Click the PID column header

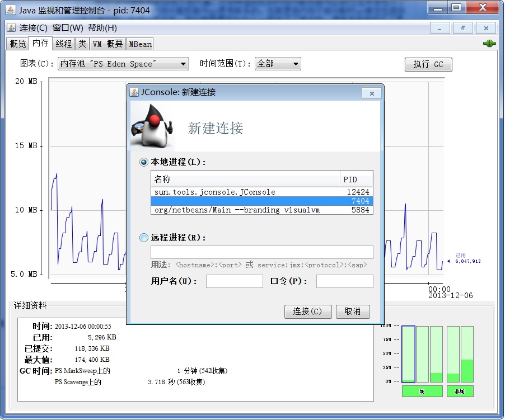356,179
